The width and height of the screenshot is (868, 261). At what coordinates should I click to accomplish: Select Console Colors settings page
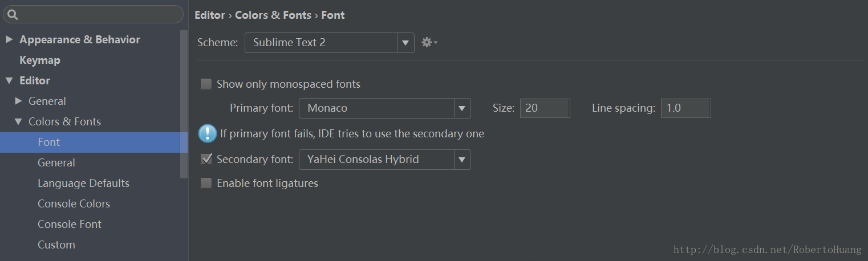tap(74, 203)
